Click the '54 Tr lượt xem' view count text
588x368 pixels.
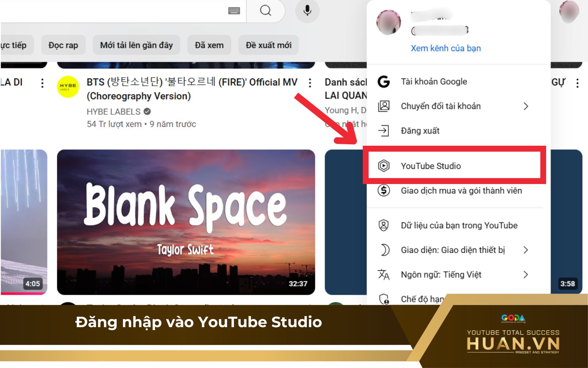click(114, 124)
